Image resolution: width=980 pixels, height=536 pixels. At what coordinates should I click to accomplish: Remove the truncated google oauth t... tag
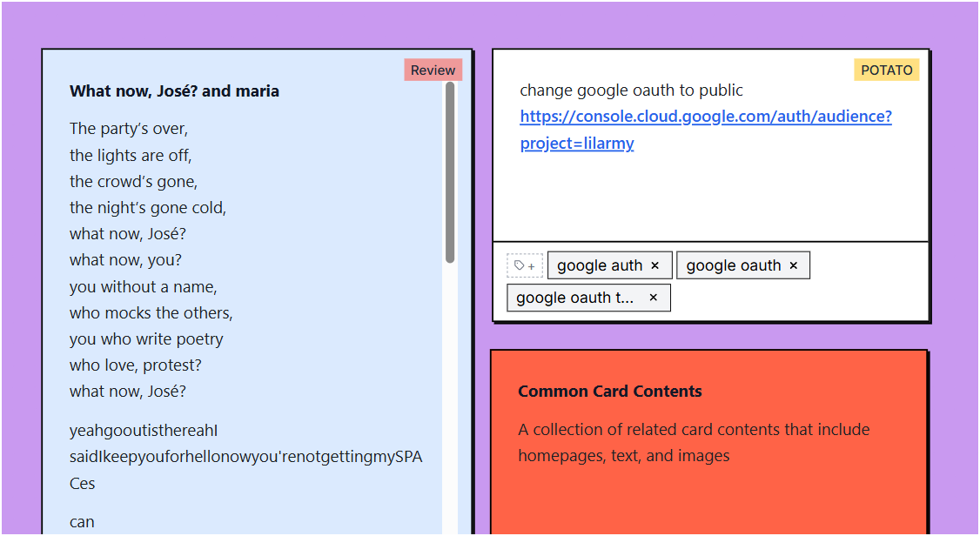tap(653, 298)
